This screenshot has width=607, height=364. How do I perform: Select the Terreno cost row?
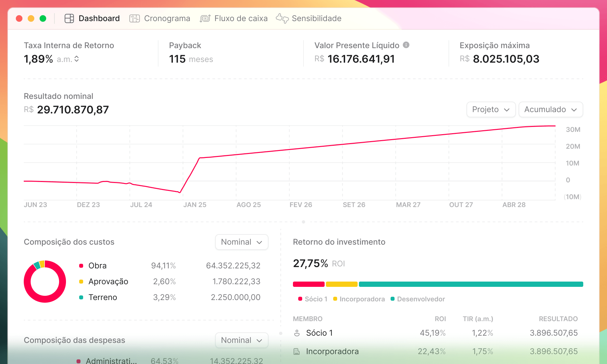[170, 297]
